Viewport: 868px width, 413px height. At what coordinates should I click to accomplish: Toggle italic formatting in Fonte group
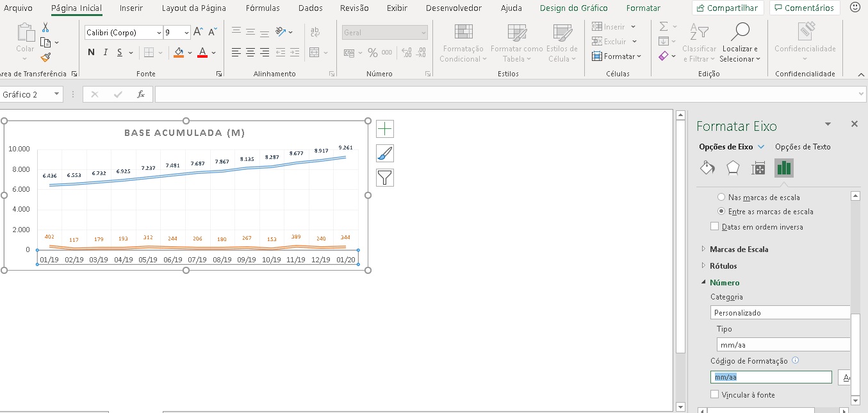(x=105, y=53)
